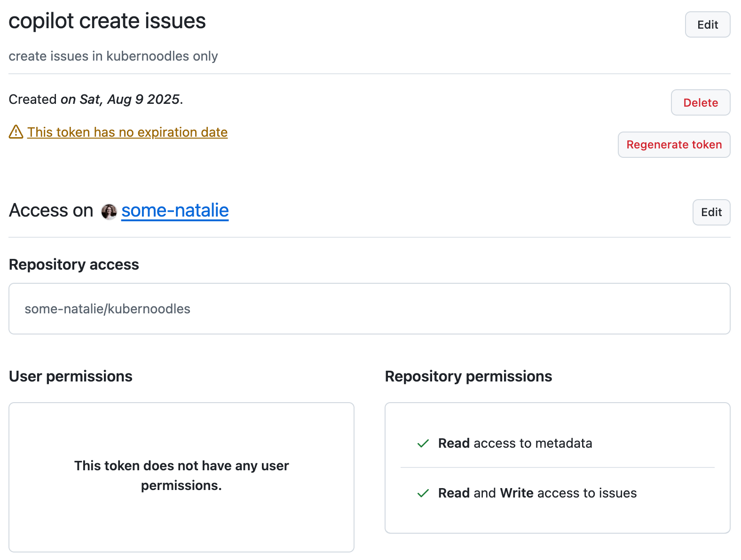Click the 'does not have any user permissions' message

click(181, 475)
